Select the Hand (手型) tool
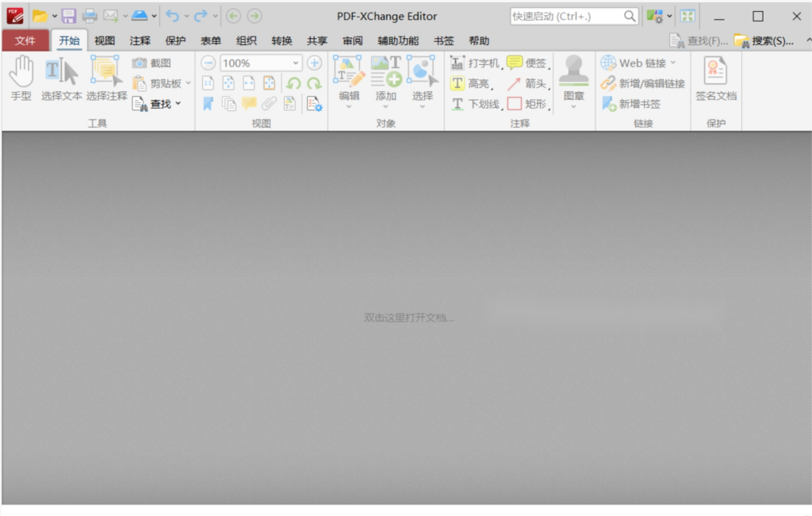Viewport: 812px width, 516px height. pos(21,78)
